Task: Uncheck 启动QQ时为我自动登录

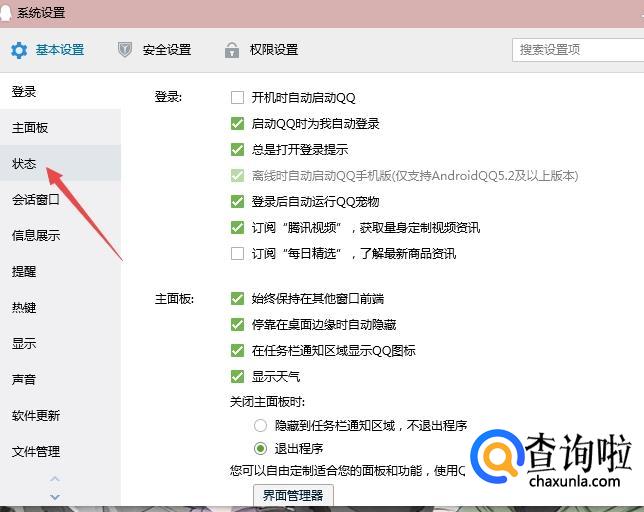Action: 237,124
